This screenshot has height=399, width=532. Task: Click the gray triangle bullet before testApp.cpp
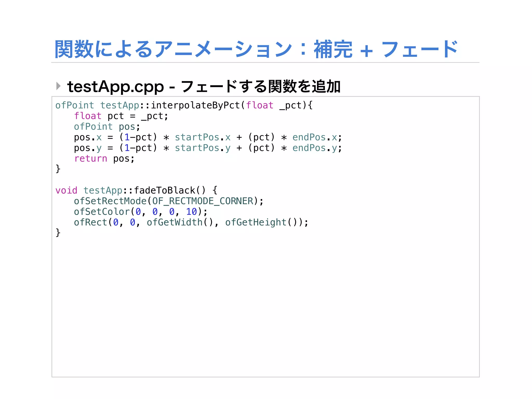[x=58, y=86]
